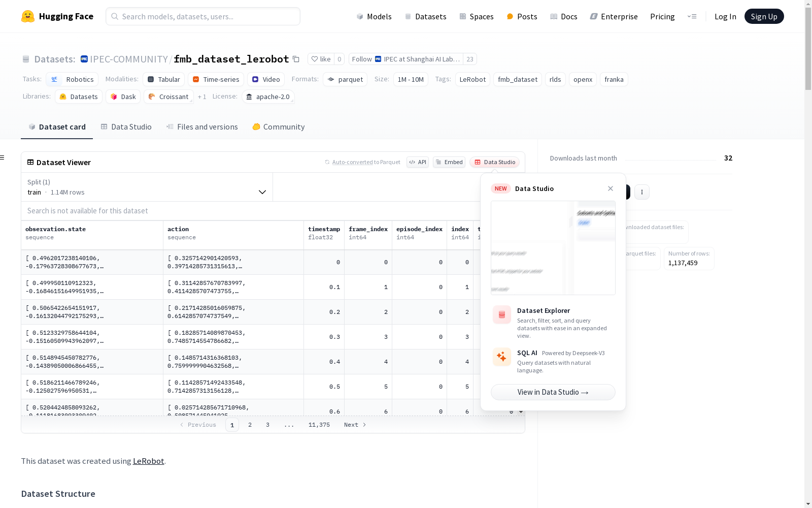Click the Embed button
The width and height of the screenshot is (812, 508).
point(449,162)
